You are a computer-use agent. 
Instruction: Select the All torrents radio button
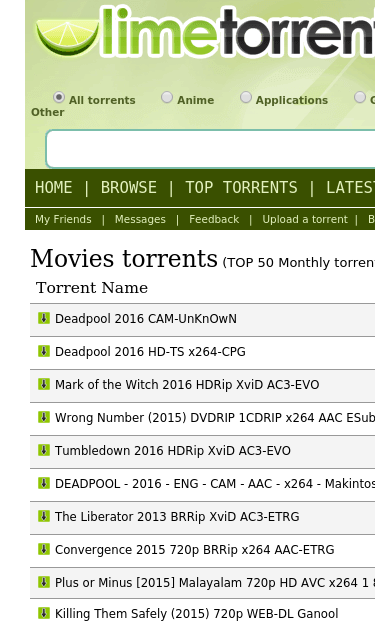click(59, 97)
